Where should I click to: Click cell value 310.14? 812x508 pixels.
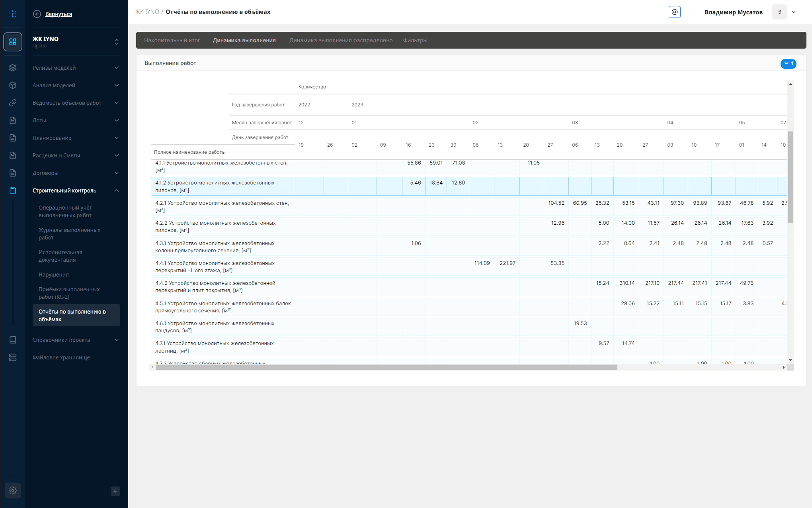pyautogui.click(x=627, y=283)
